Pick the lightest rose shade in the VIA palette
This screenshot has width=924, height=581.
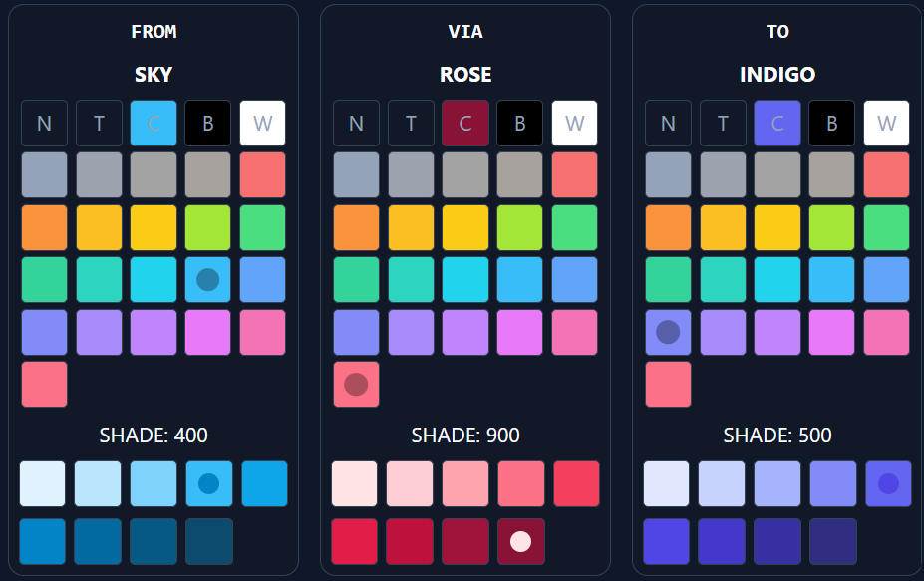click(x=356, y=483)
